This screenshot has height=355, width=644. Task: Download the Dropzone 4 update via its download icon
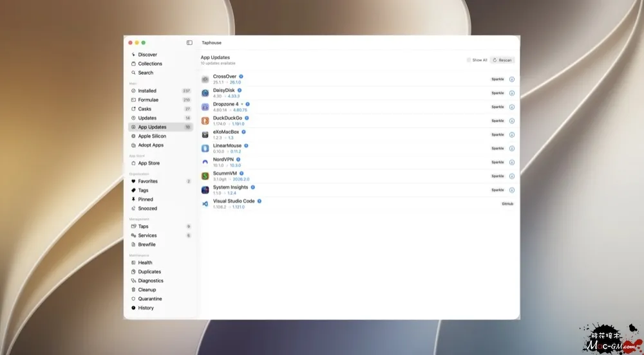coord(512,107)
